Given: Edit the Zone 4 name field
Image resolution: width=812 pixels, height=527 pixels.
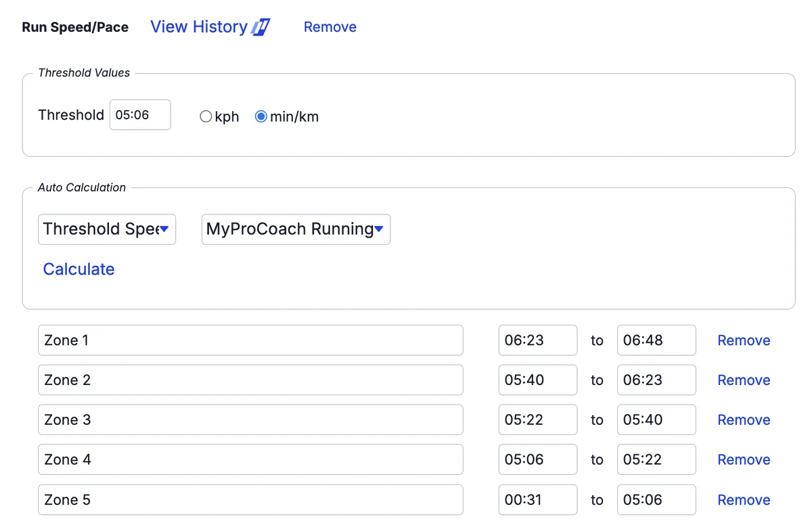Looking at the screenshot, I should click(250, 460).
